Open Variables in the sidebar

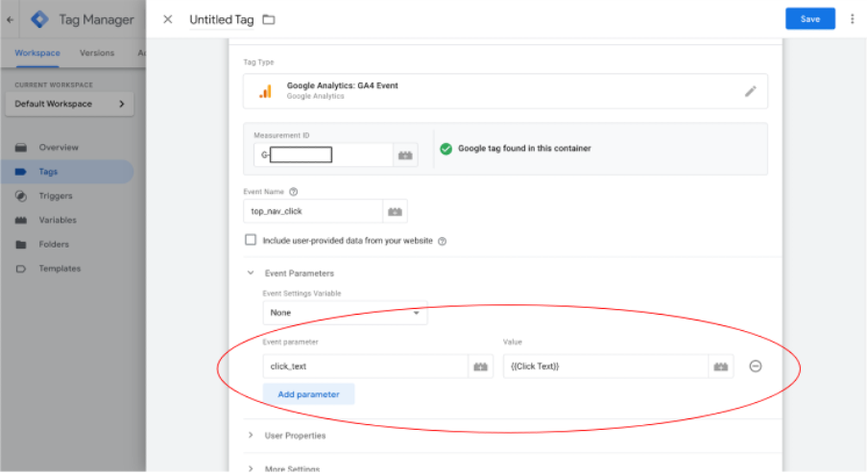58,220
